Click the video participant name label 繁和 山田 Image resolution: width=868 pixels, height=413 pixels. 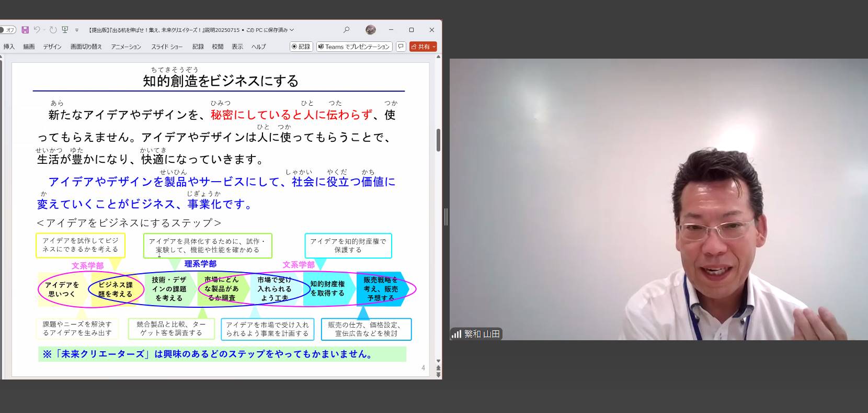(x=482, y=334)
